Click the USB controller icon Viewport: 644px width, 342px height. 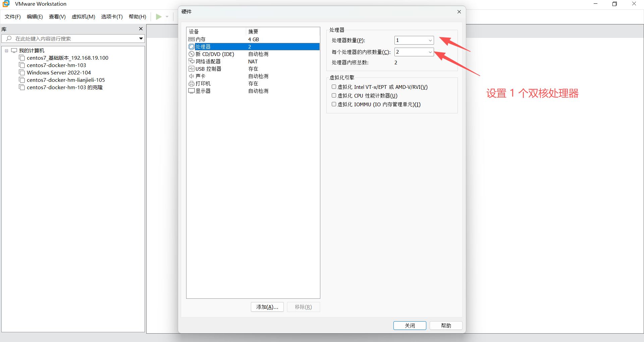[x=192, y=69]
